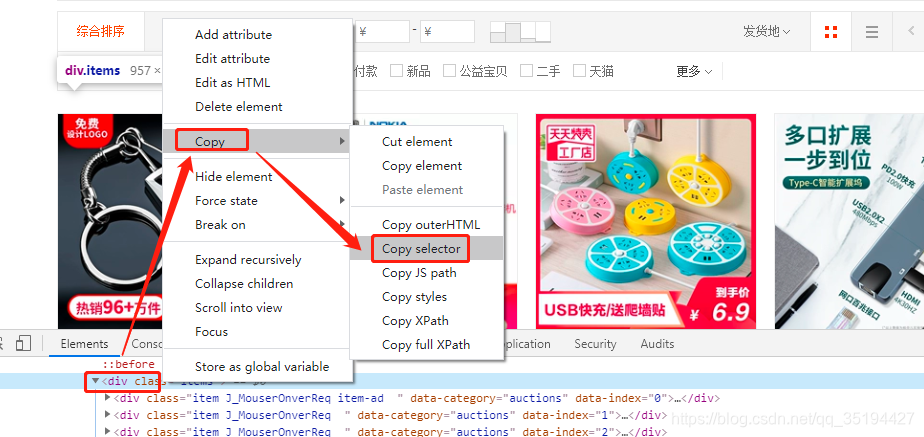Click the maximum price input field

point(447,32)
